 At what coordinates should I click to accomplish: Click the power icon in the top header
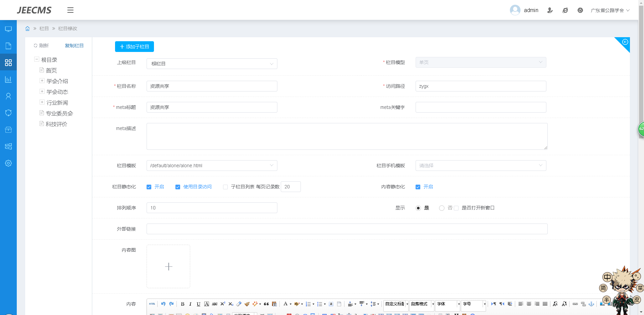click(580, 10)
